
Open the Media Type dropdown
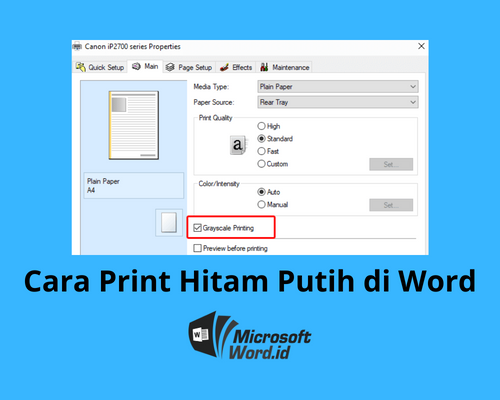click(338, 87)
